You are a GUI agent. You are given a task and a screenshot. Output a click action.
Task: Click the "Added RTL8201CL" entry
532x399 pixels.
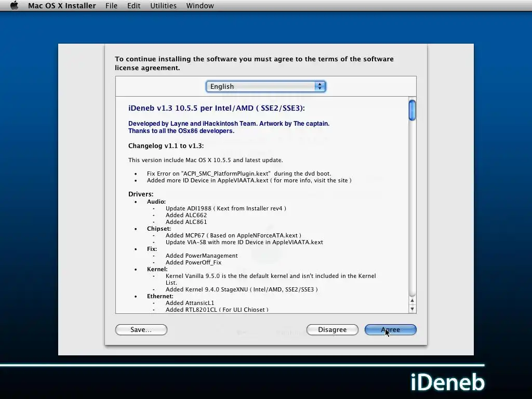tap(217, 310)
